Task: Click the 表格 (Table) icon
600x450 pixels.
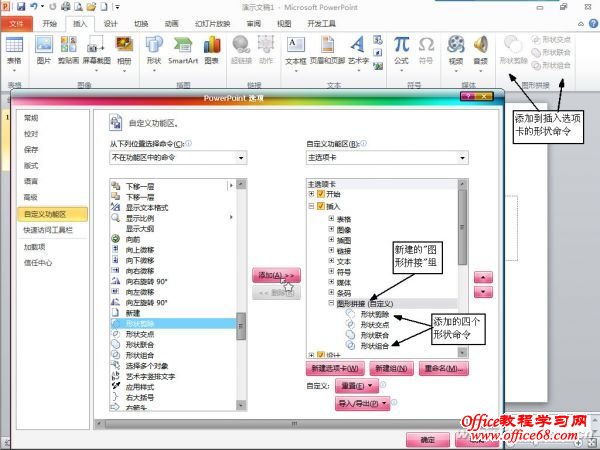Action: [x=14, y=46]
